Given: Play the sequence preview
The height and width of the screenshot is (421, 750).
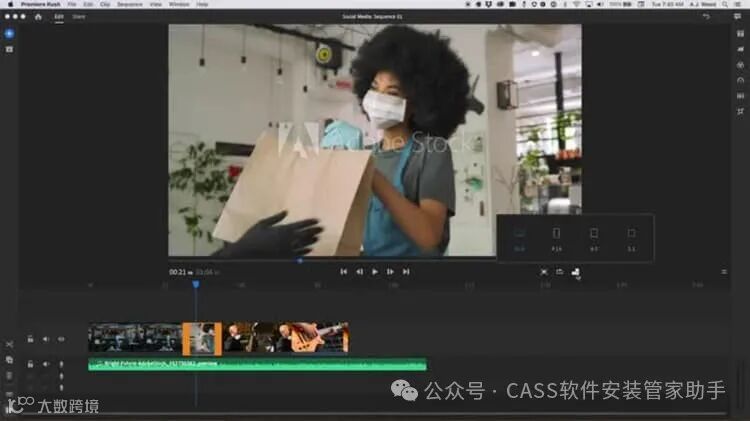Looking at the screenshot, I should 375,272.
